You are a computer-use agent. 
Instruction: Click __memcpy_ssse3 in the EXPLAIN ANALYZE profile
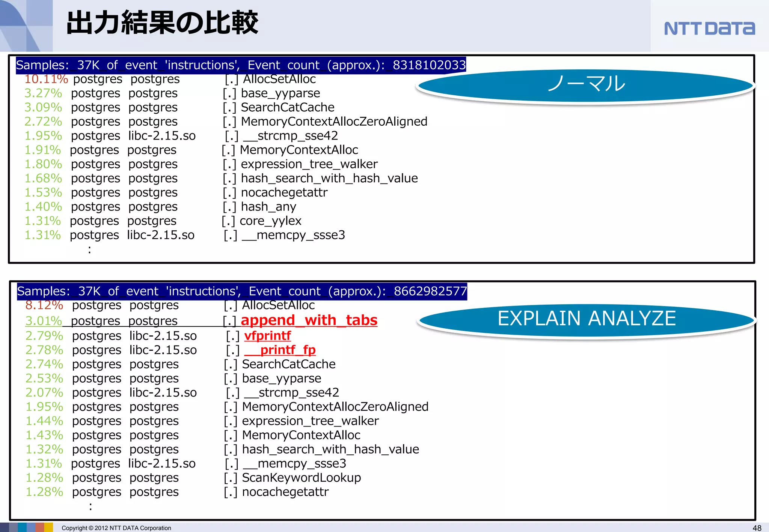[294, 464]
